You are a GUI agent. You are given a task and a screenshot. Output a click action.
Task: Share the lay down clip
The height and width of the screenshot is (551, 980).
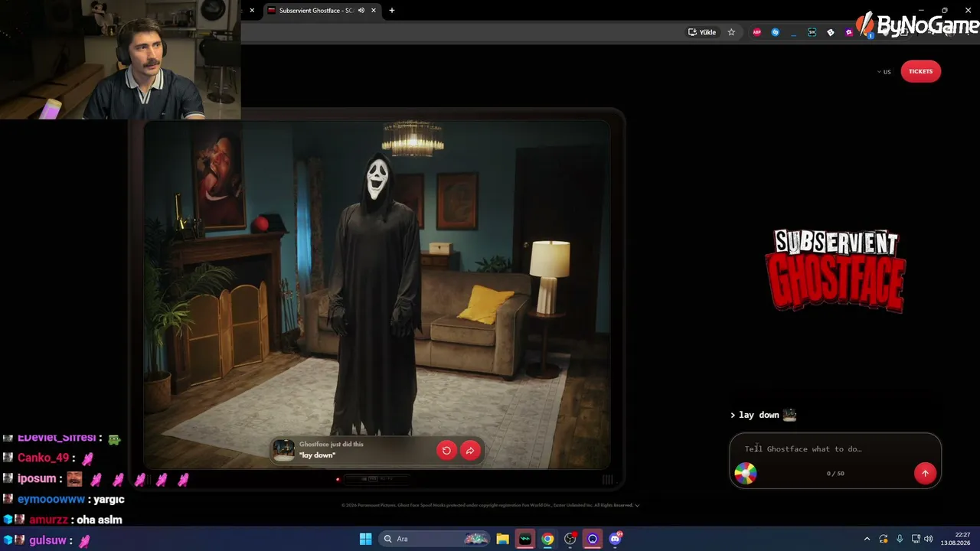pyautogui.click(x=470, y=450)
